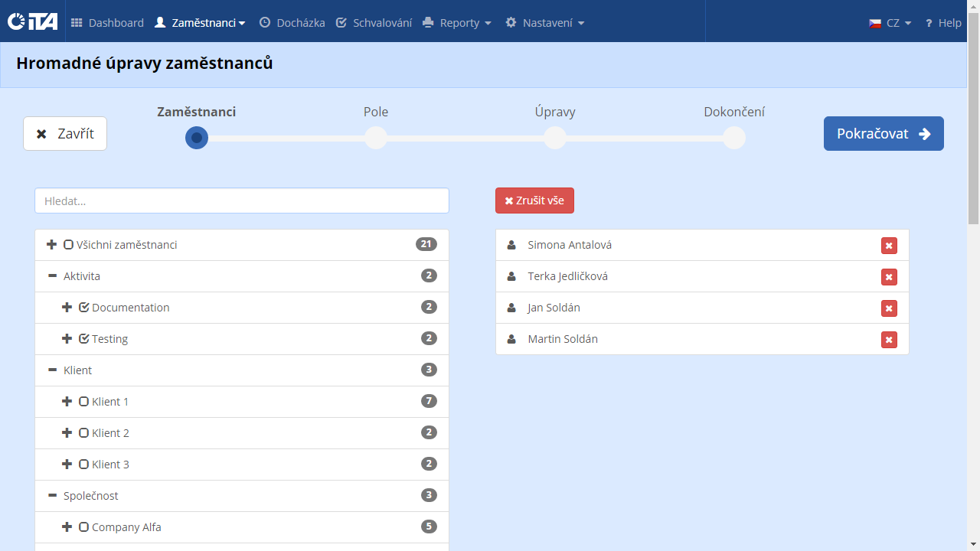This screenshot has height=551, width=980.
Task: Remove Martin Soldán with red X icon
Action: coord(889,340)
